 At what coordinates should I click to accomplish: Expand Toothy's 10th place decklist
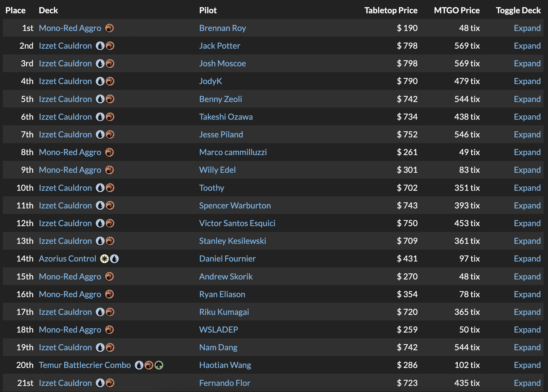[x=527, y=188]
